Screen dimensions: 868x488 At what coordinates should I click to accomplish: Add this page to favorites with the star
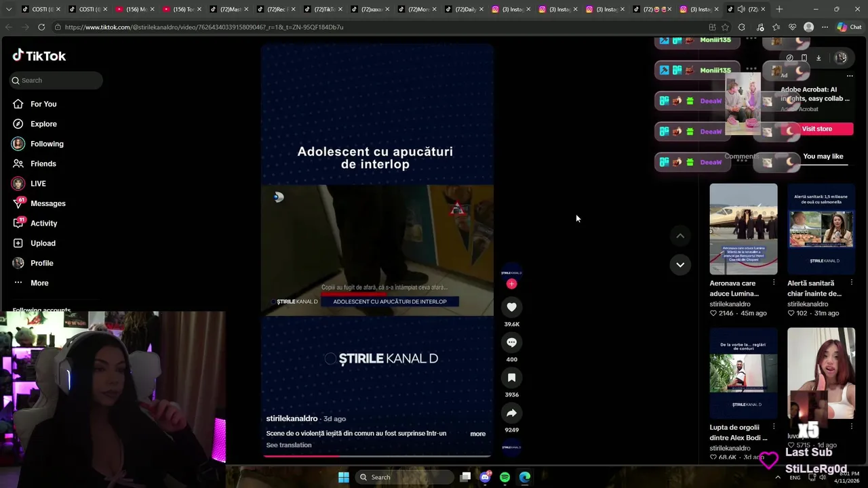pyautogui.click(x=726, y=27)
